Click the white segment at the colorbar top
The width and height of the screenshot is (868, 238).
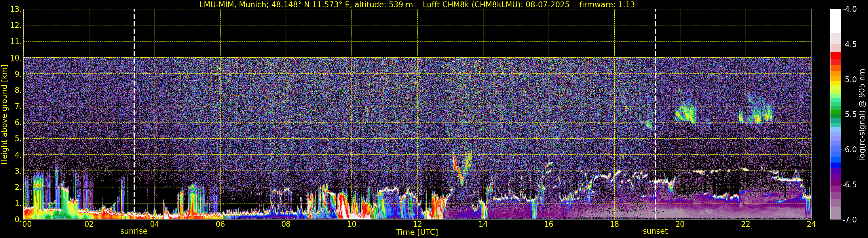tap(836, 21)
